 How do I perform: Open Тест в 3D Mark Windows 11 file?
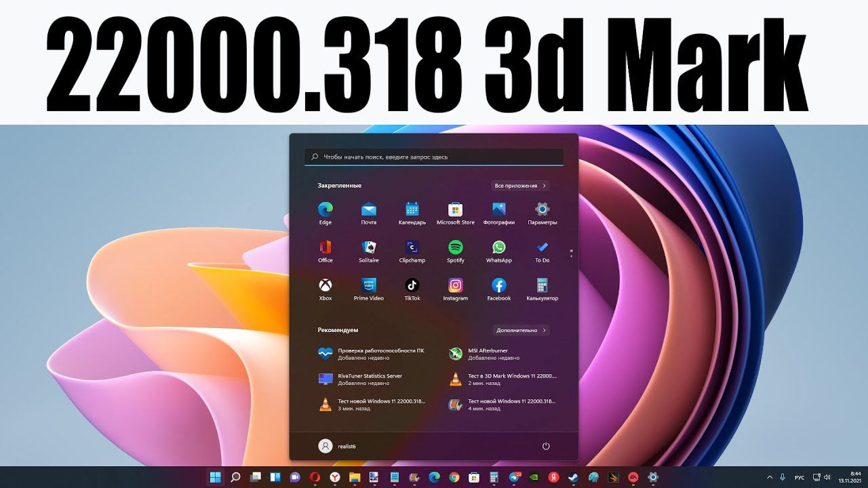click(x=503, y=379)
